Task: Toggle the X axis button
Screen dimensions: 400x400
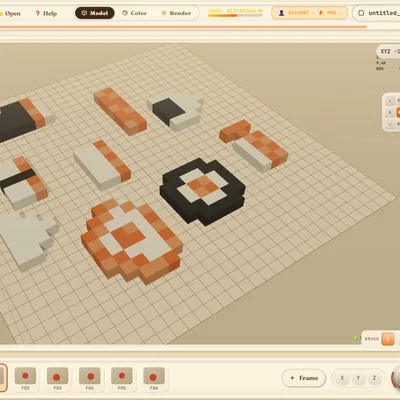Action: pos(342,378)
